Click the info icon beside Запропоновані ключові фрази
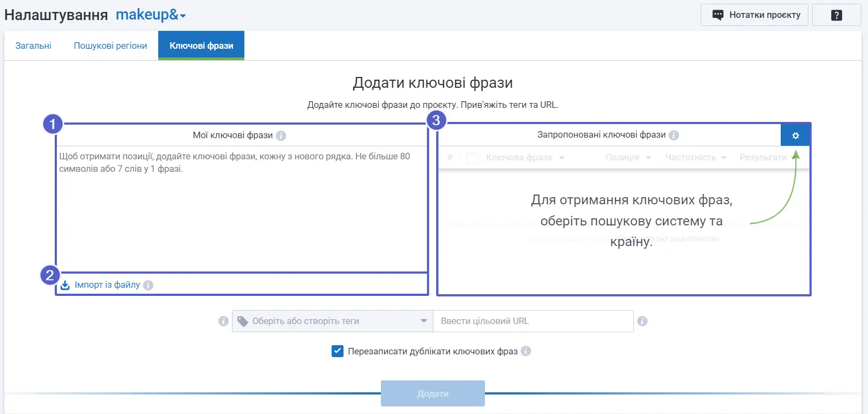868x414 pixels. pos(673,135)
